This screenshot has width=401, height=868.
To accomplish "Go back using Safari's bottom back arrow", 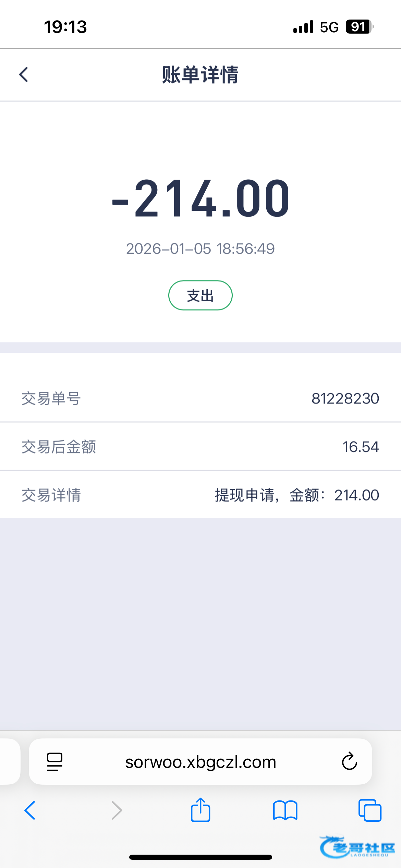I will [x=30, y=810].
